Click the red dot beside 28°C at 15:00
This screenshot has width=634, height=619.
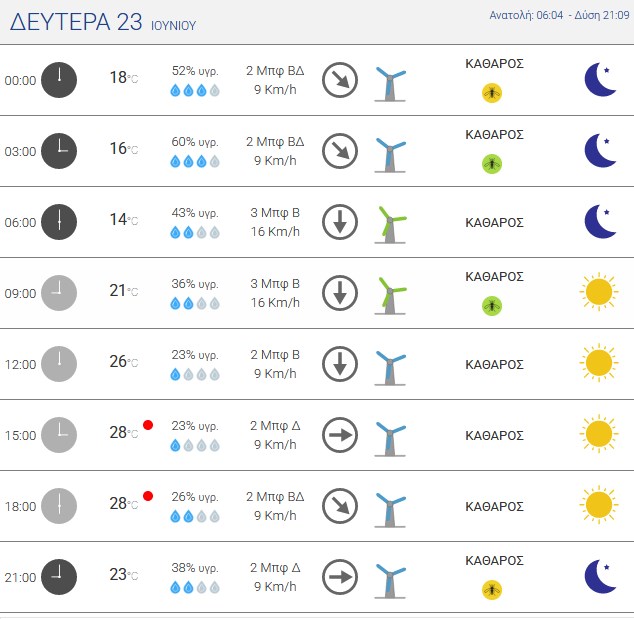(148, 425)
